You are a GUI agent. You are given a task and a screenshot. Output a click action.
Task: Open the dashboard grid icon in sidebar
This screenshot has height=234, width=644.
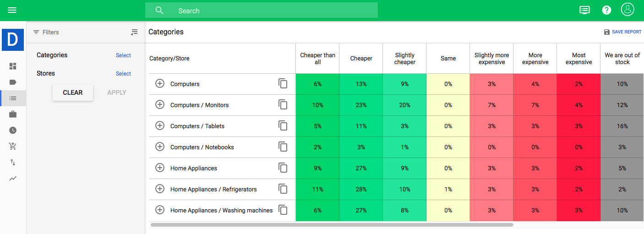click(13, 66)
